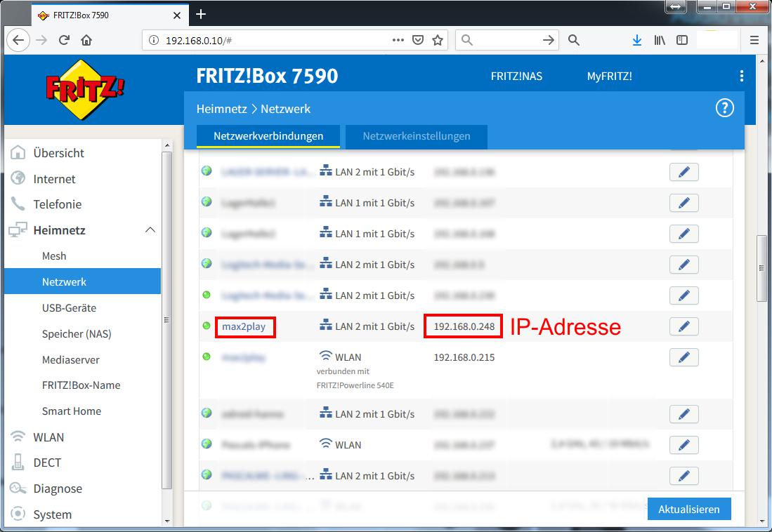Switch to the Netzwerkverbindungen tab
Image resolution: width=772 pixels, height=532 pixels.
(x=268, y=136)
